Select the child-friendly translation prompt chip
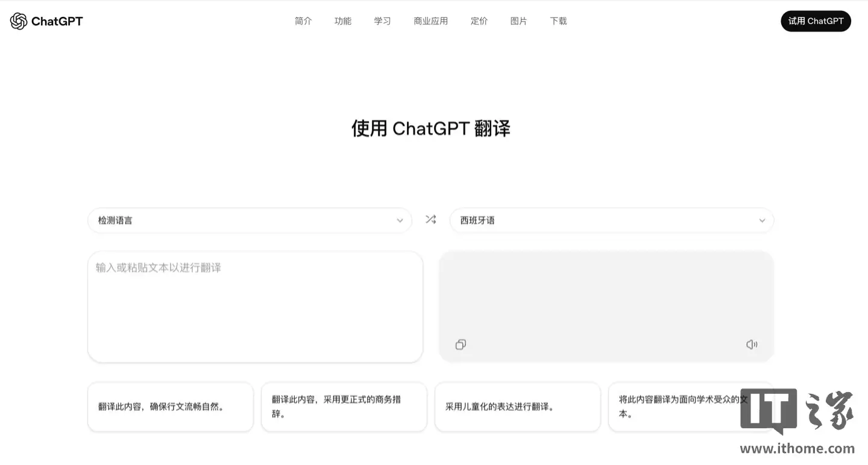This screenshot has height=465, width=868. [x=517, y=407]
